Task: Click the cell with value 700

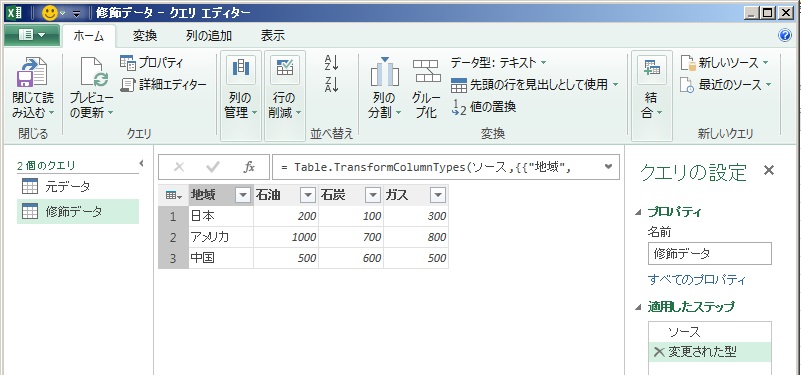Action: coord(351,238)
